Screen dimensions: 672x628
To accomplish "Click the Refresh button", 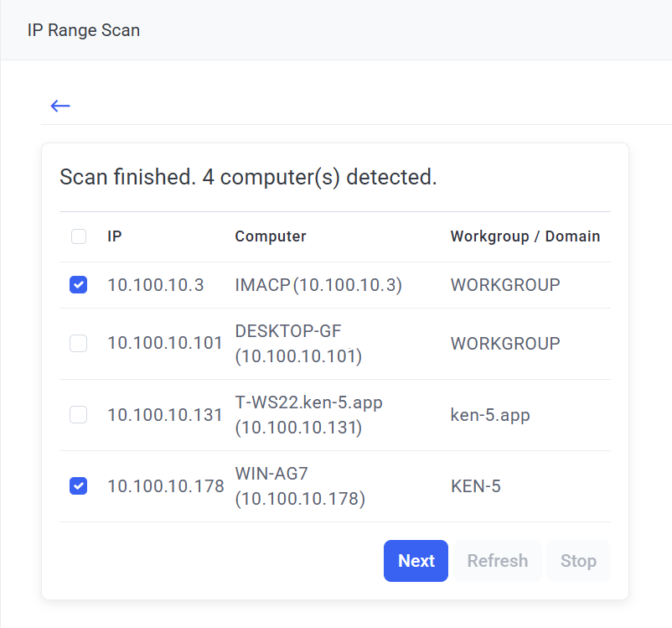I will pos(497,561).
